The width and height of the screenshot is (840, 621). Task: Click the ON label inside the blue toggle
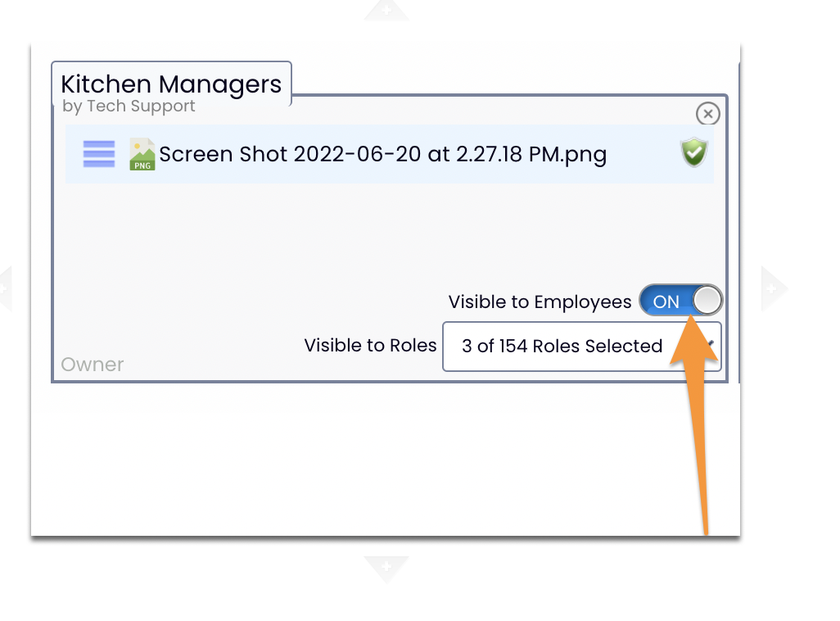[666, 301]
